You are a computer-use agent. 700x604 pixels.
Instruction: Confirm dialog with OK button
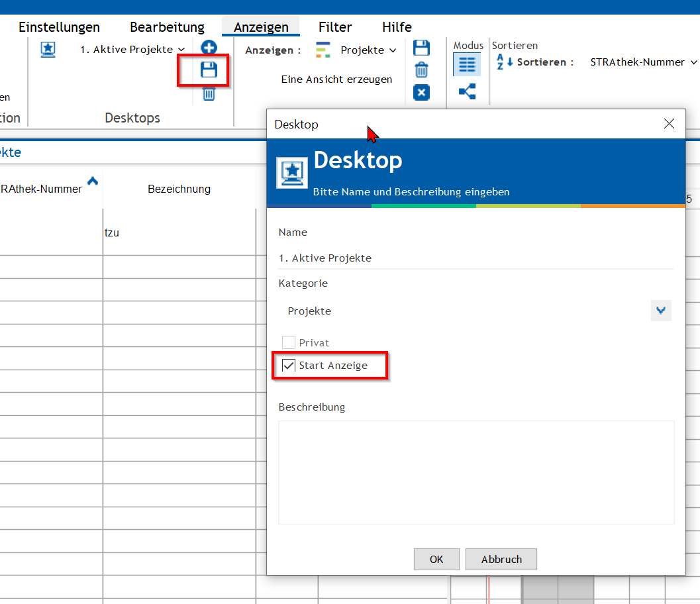(x=436, y=559)
